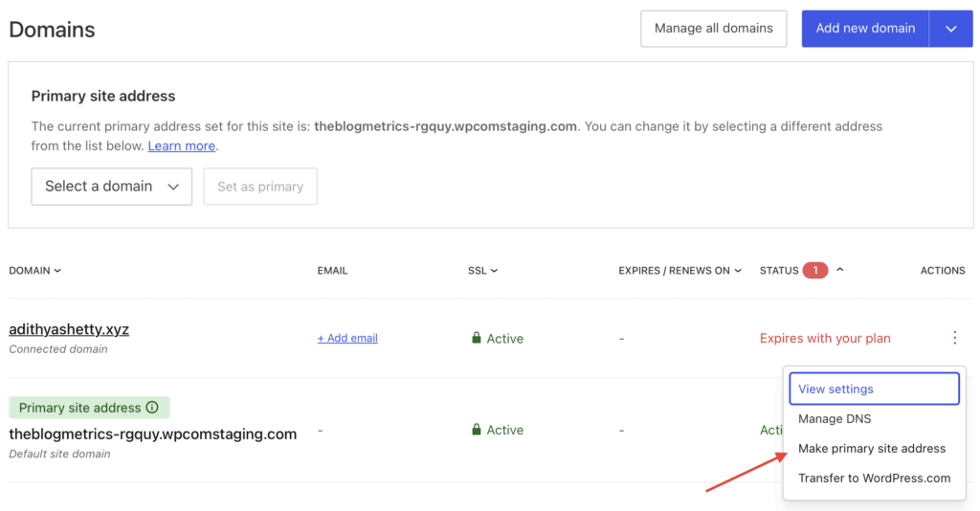Click the Set as primary button
This screenshot has height=511, width=980.
pyautogui.click(x=260, y=187)
